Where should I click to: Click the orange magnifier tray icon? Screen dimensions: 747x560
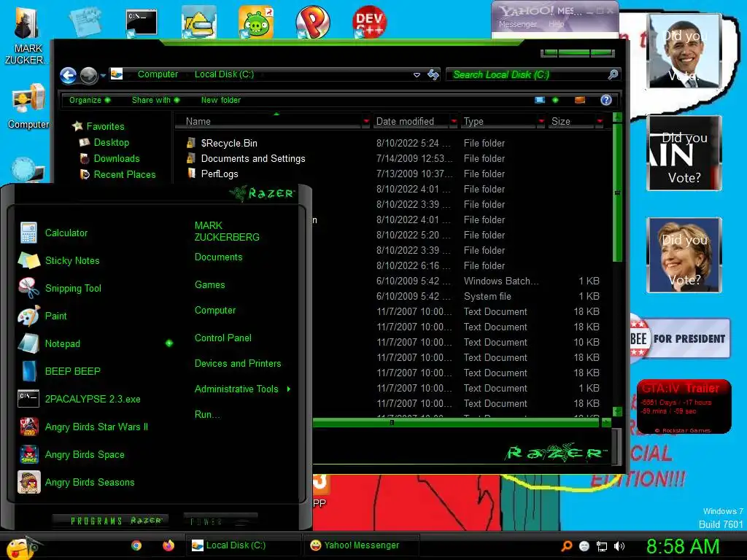tap(566, 546)
